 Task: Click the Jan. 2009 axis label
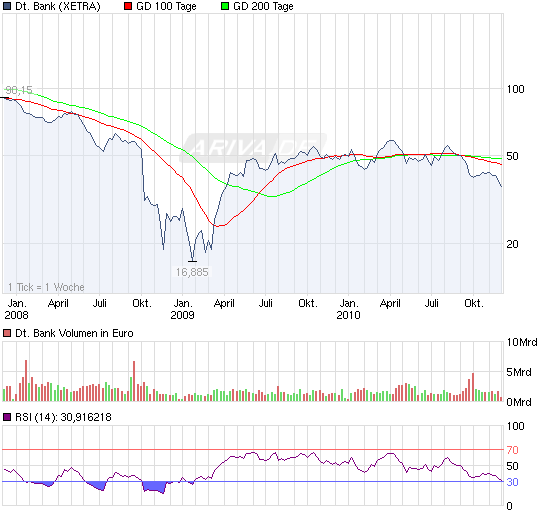coord(182,309)
